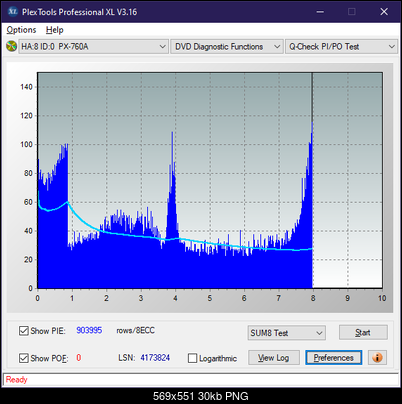Click the Ready status bar text

(x=17, y=380)
